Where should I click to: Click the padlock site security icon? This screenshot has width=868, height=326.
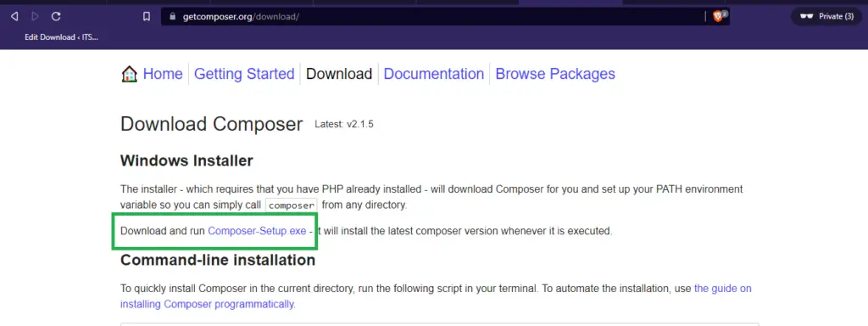click(x=172, y=17)
